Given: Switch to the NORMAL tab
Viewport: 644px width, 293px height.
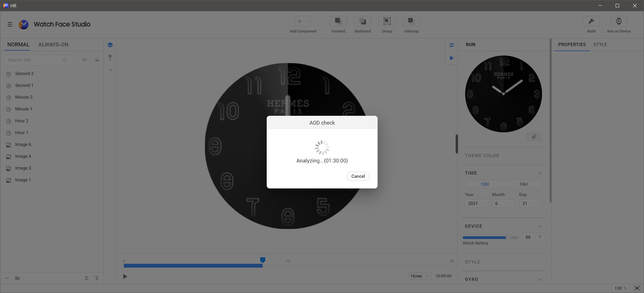Looking at the screenshot, I should pos(18,45).
